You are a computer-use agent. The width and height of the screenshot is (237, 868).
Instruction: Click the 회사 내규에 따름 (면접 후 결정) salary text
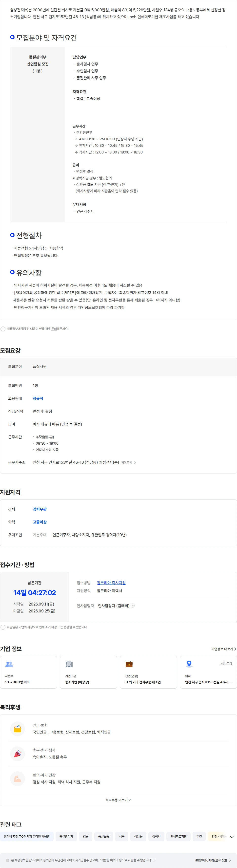(57, 424)
